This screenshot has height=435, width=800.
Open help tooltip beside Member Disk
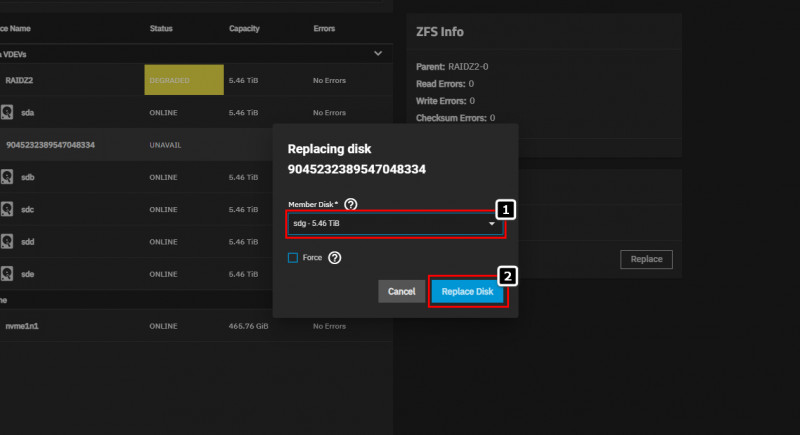[x=350, y=204]
